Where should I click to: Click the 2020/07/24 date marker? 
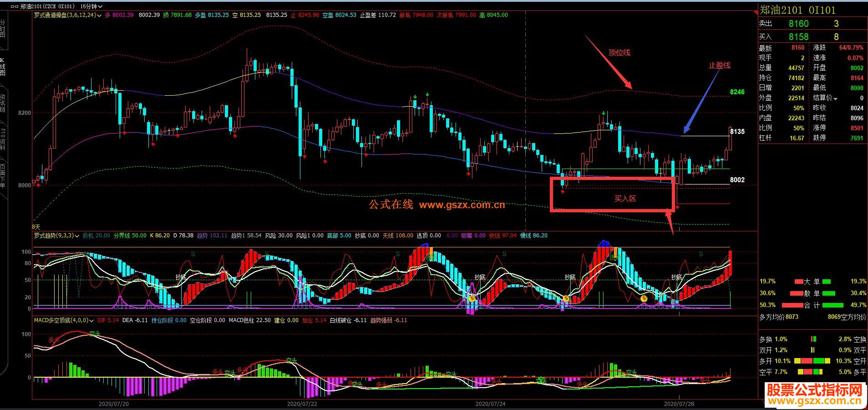pyautogui.click(x=490, y=404)
